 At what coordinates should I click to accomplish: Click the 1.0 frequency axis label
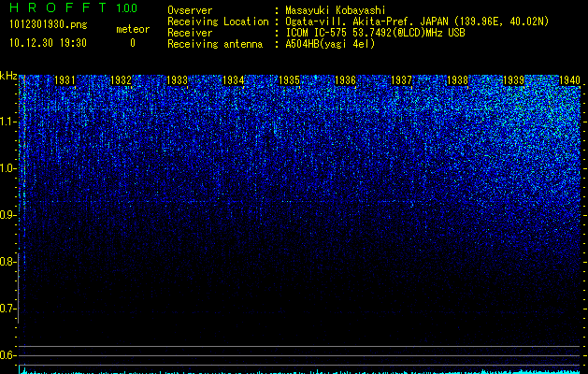click(x=7, y=168)
